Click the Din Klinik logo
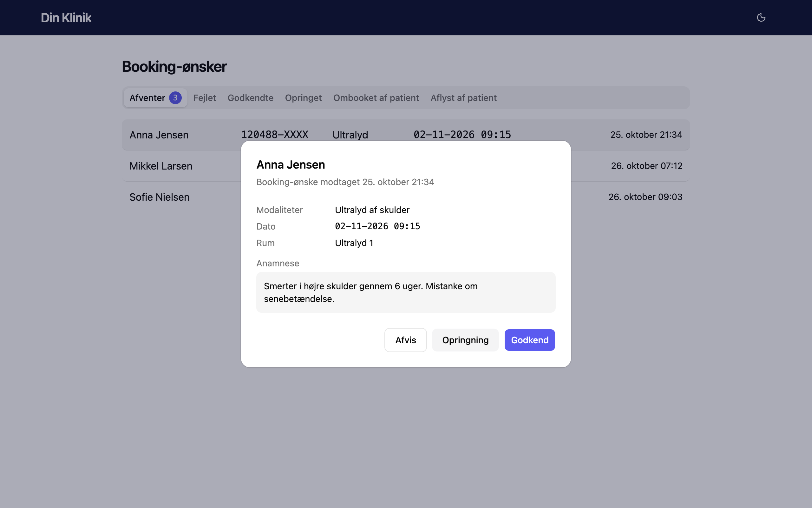This screenshot has height=508, width=812. coord(66,18)
